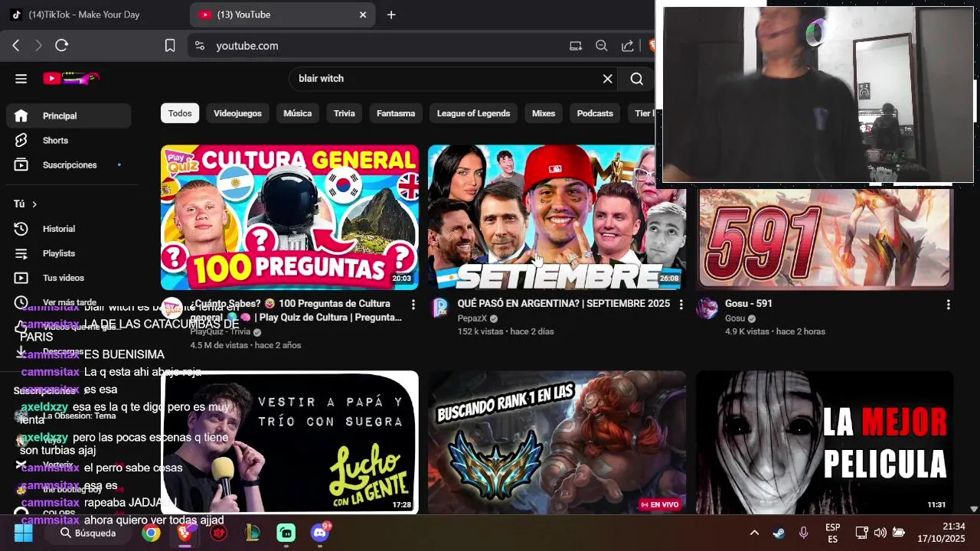Open volume control in system tray
The image size is (980, 551).
click(x=880, y=533)
